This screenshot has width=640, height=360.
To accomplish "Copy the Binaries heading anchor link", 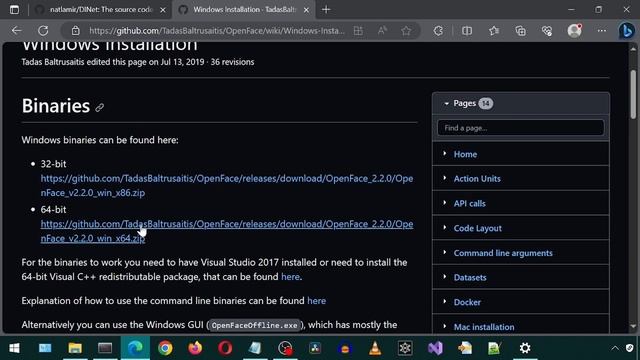I will click(x=99, y=108).
